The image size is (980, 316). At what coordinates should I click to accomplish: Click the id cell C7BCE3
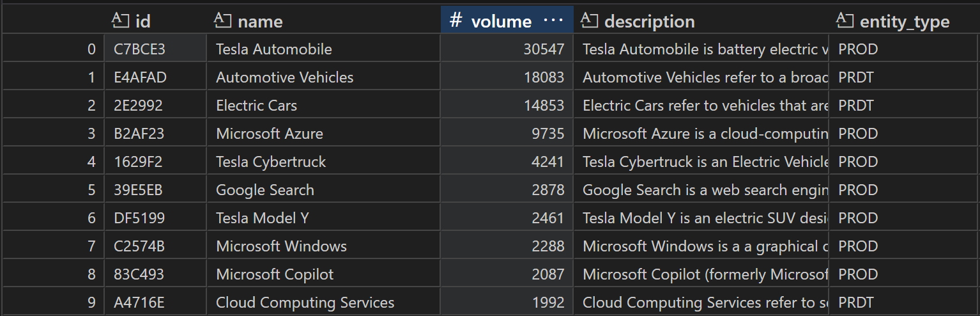point(155,49)
